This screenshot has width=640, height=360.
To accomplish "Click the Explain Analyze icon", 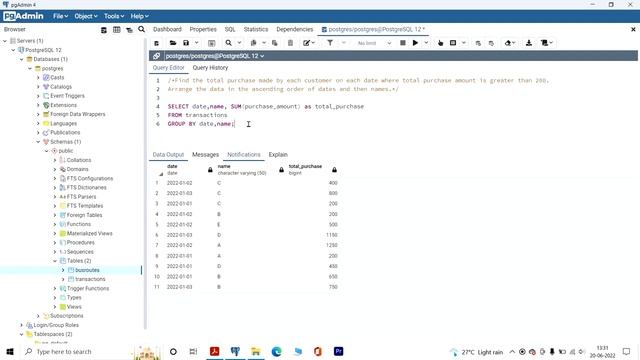I will pyautogui.click(x=453, y=43).
